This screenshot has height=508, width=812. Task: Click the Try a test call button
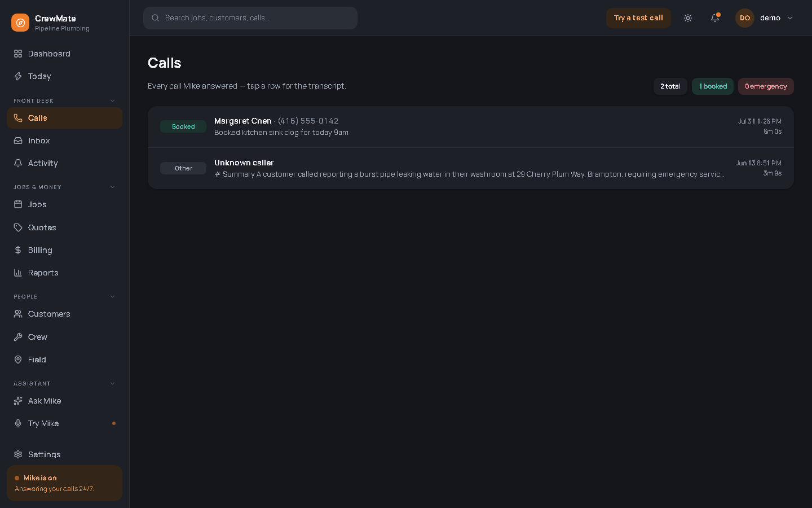click(x=638, y=18)
